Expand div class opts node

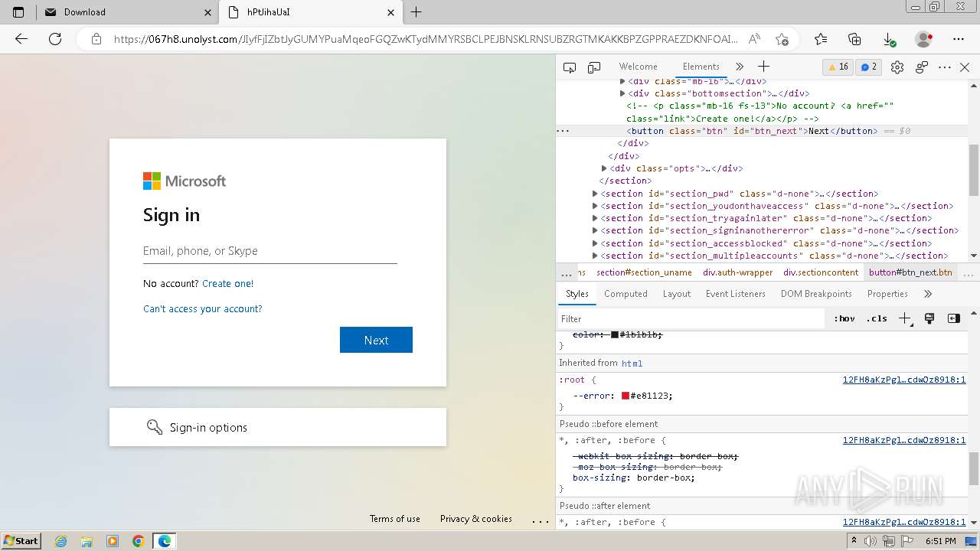pyautogui.click(x=604, y=168)
